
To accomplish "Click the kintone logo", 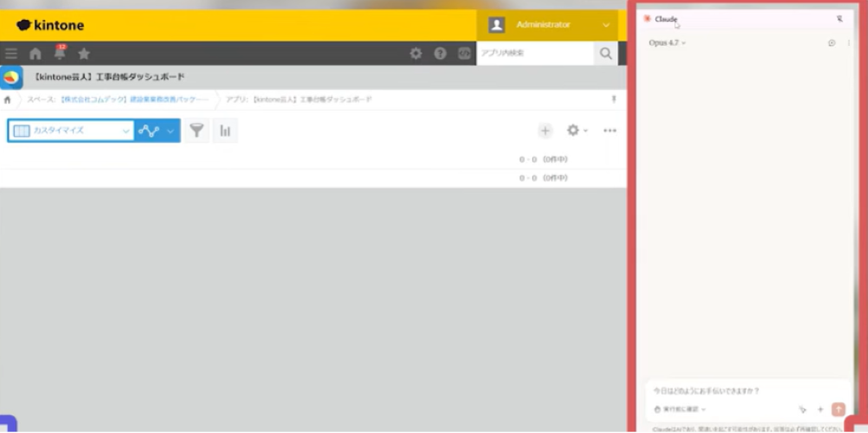I will coord(50,25).
